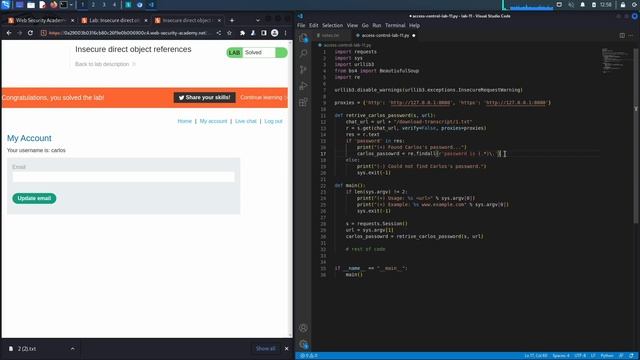Click Show all downloads
640x360 pixels.
point(265,349)
